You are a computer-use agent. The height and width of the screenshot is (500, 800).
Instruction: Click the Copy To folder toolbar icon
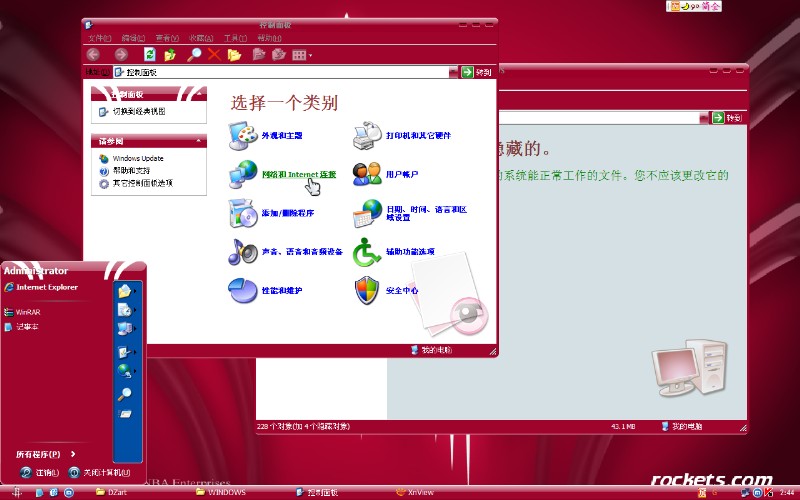[x=279, y=54]
